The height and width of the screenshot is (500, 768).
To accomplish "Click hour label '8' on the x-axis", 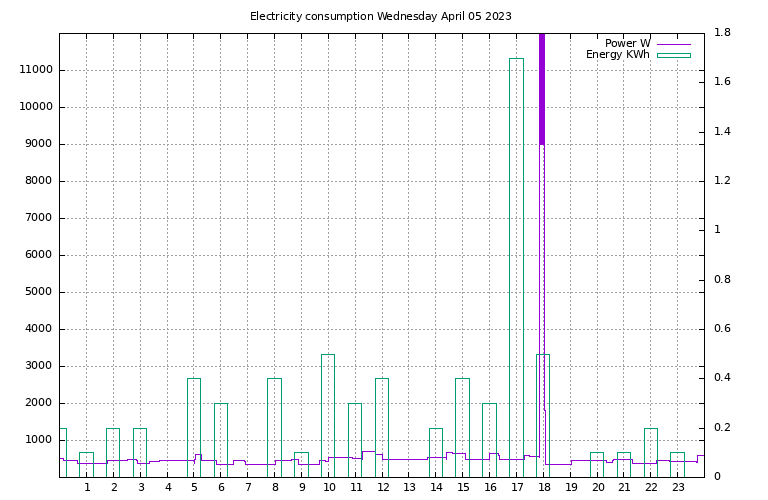I will click(275, 487).
